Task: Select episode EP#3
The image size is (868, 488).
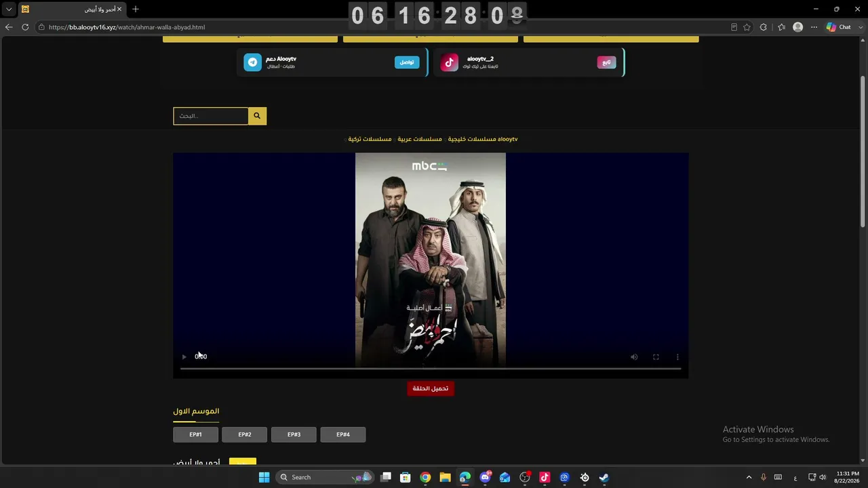Action: click(x=294, y=434)
